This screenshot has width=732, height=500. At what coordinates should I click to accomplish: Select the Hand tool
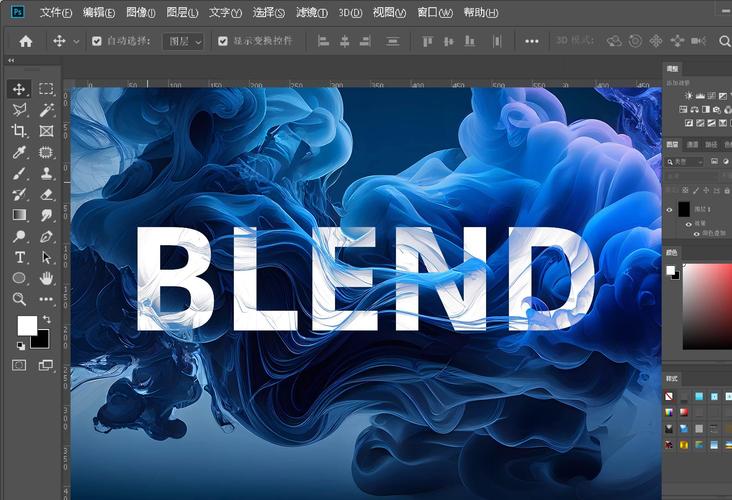[46, 278]
